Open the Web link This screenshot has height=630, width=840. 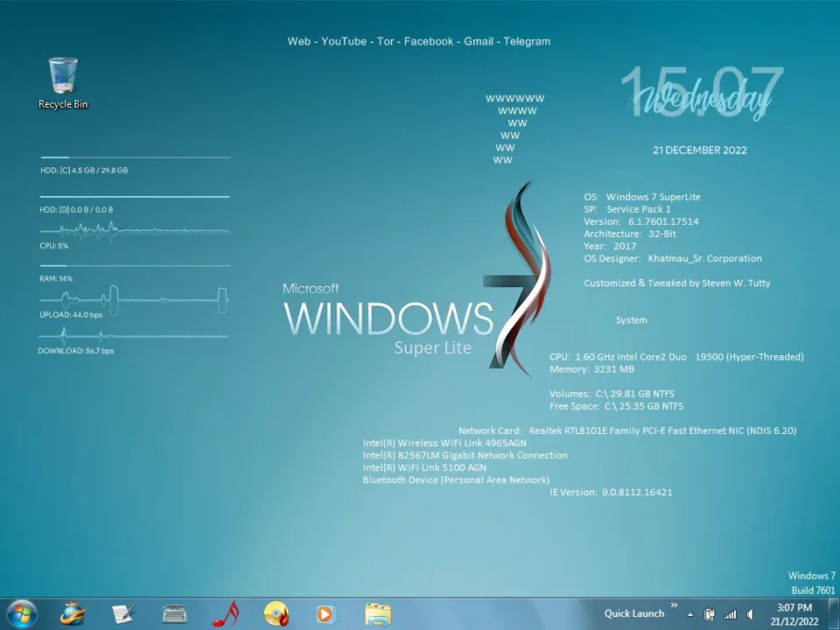point(299,41)
